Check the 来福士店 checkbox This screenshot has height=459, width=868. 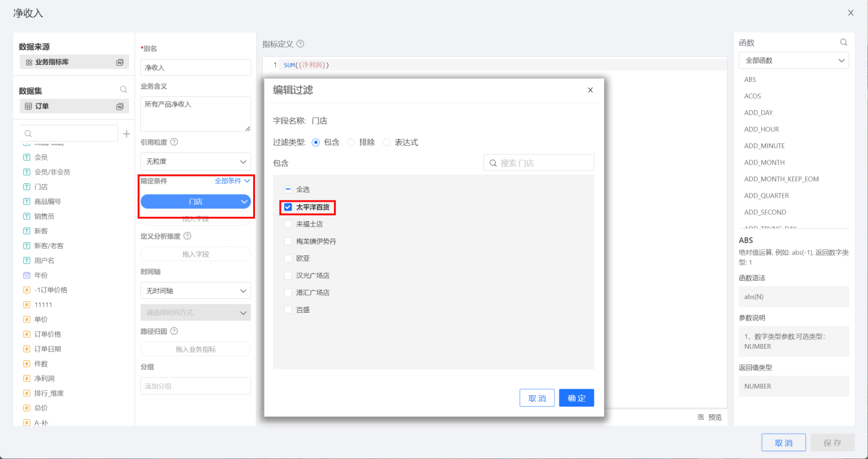pyautogui.click(x=288, y=224)
